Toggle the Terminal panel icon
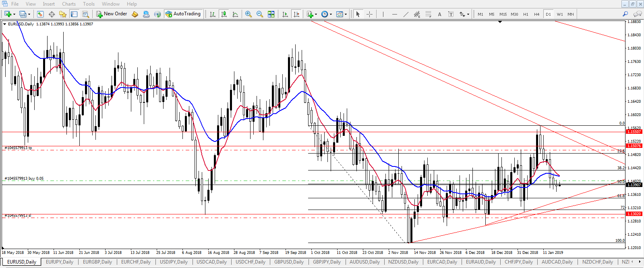 [x=74, y=14]
